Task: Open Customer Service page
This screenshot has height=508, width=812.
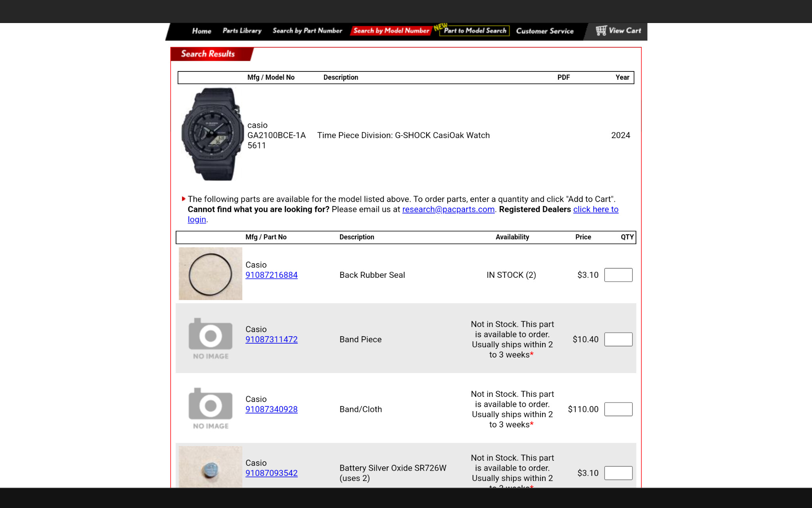Action: (545, 31)
